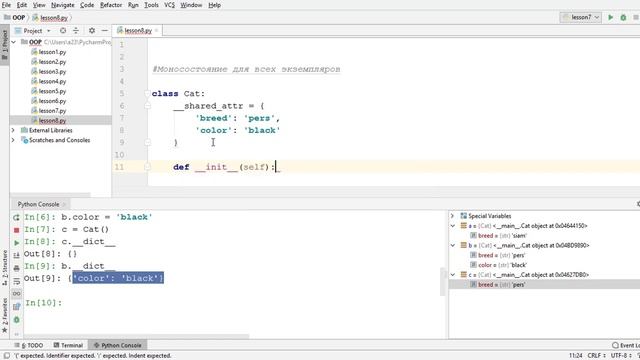Rerun the Python console
This screenshot has width=640, height=360.
pyautogui.click(x=16, y=218)
